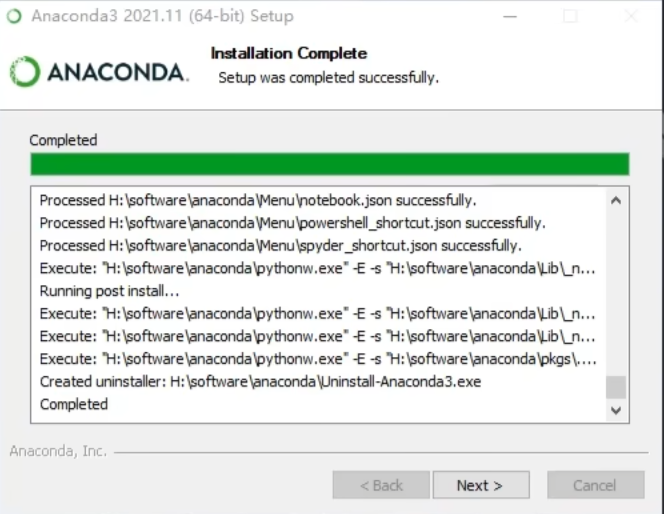
Task: Select the 'Created uninstaller' log line
Action: pyautogui.click(x=260, y=381)
